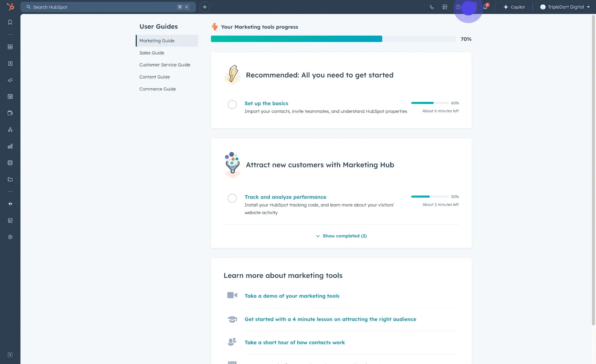Click the video camera demo icon
596x364 pixels.
232,295
